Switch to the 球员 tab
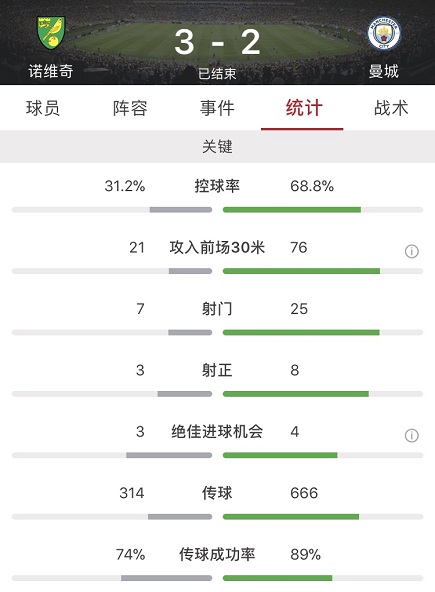This screenshot has width=435, height=592. (x=43, y=108)
